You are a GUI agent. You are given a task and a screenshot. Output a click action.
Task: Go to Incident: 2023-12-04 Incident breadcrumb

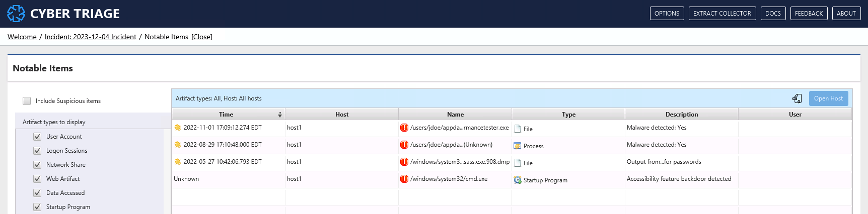tap(90, 37)
